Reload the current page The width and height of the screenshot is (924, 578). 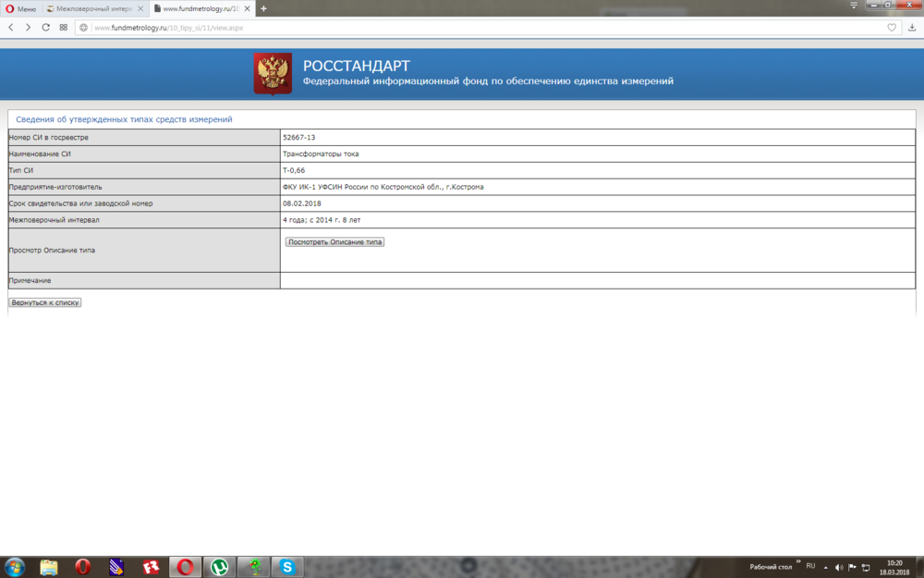click(45, 28)
